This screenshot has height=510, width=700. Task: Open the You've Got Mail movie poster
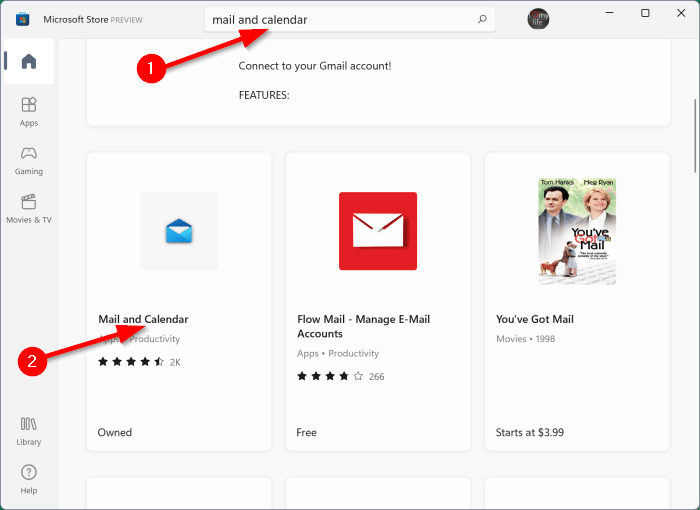coord(577,231)
